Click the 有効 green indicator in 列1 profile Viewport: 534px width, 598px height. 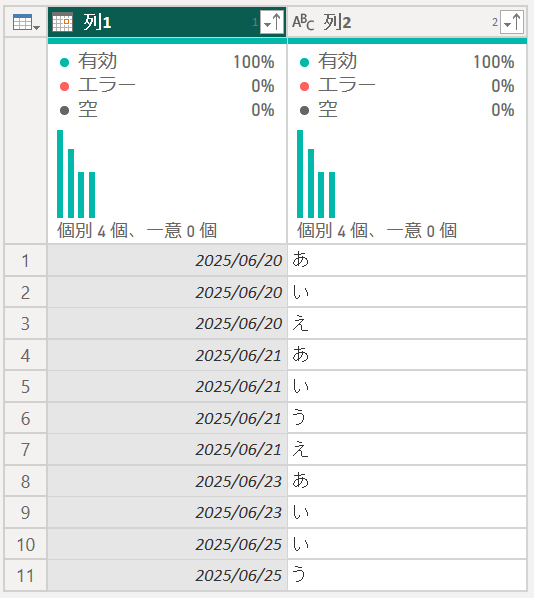(64, 62)
